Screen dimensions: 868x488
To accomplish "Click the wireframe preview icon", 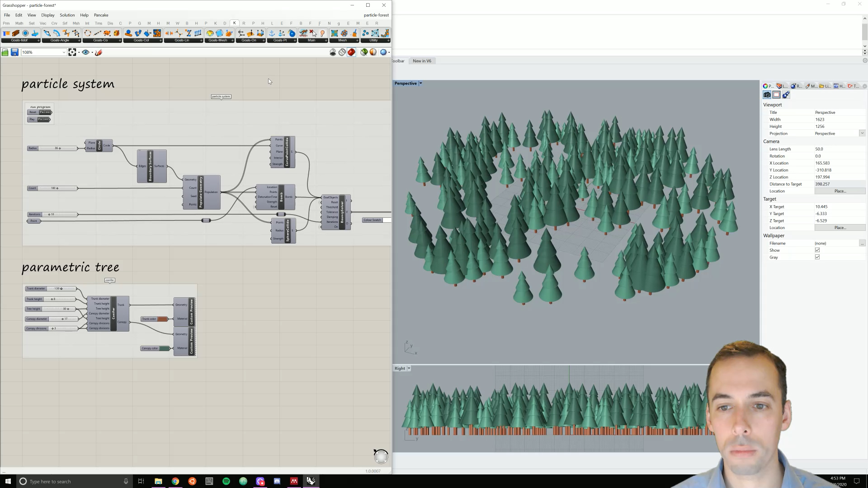I will (342, 52).
